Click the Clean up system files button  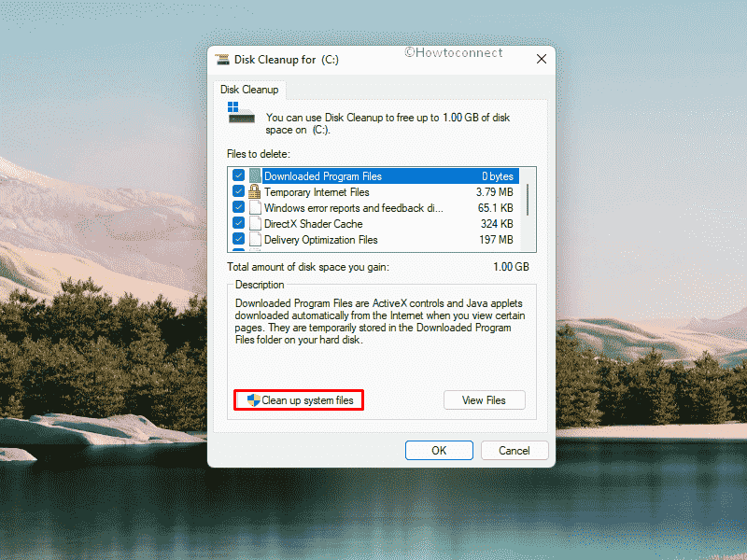[x=299, y=400]
